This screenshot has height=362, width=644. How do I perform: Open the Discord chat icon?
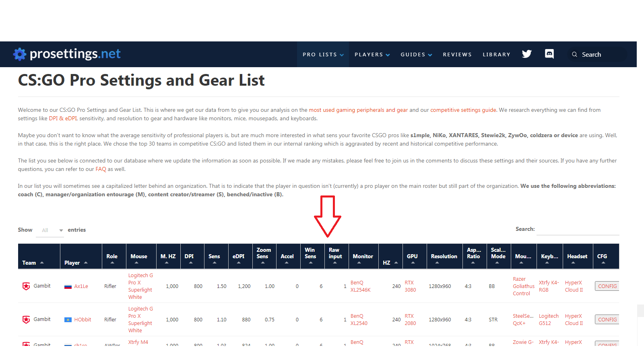549,54
